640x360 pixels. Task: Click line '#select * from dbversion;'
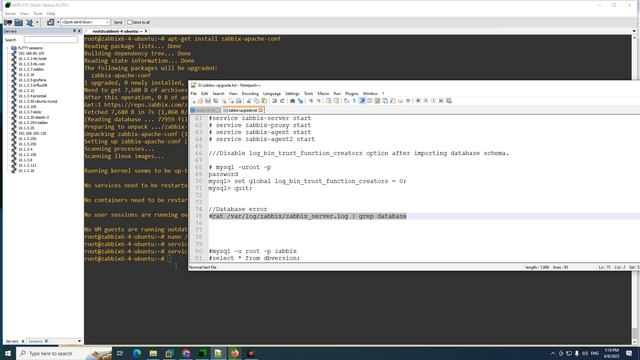(x=254, y=258)
